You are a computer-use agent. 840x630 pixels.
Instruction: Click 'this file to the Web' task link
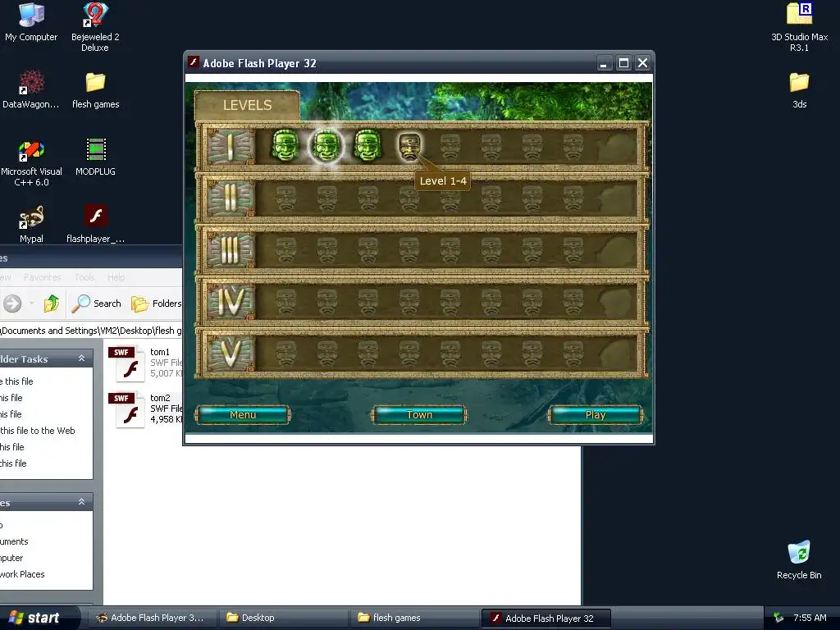[38, 430]
